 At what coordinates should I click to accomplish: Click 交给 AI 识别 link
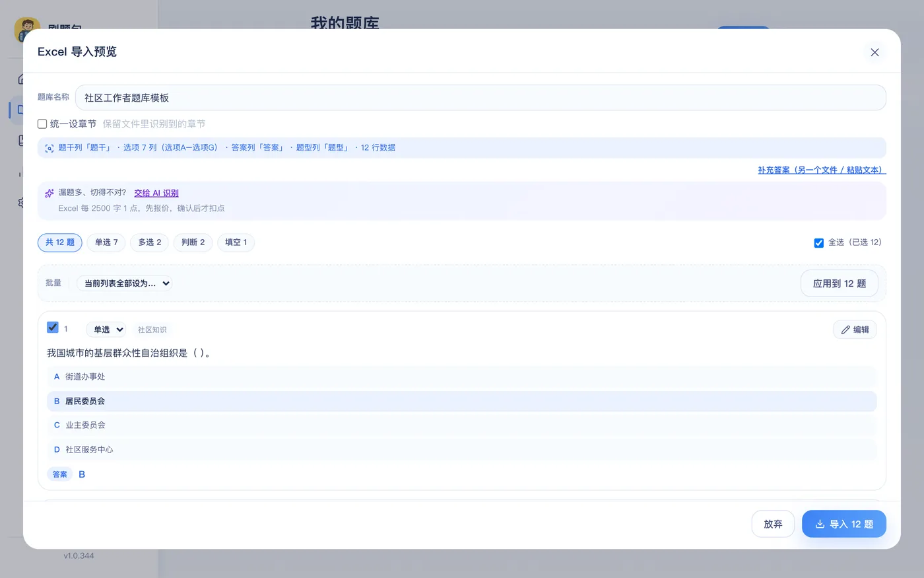[156, 193]
